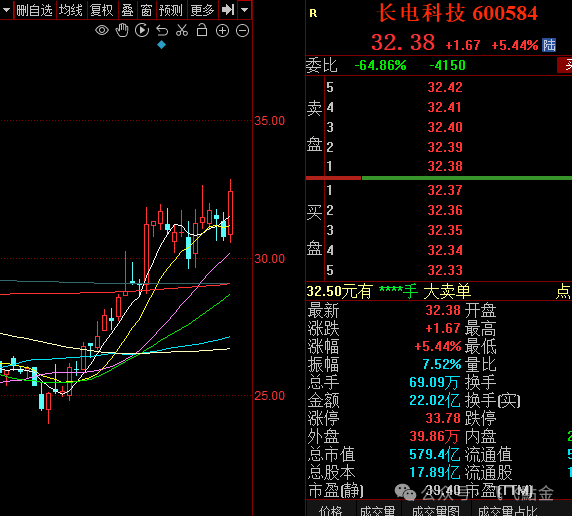The image size is (572, 516).
Task: Click 删自选 to remove from watchlist
Action: click(x=34, y=10)
